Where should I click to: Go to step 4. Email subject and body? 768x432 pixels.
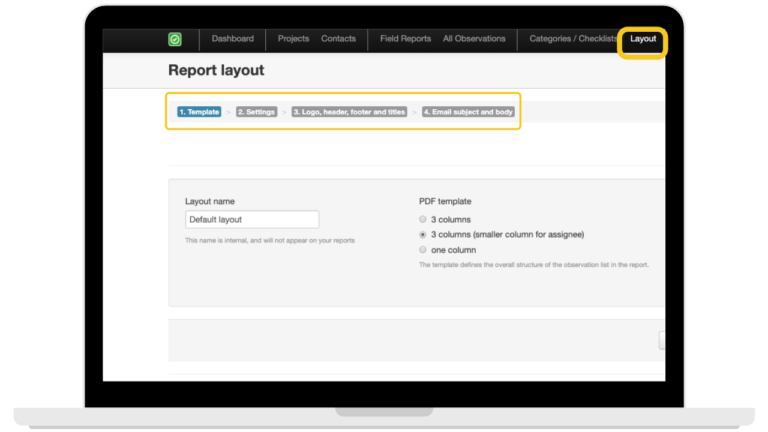pyautogui.click(x=468, y=112)
